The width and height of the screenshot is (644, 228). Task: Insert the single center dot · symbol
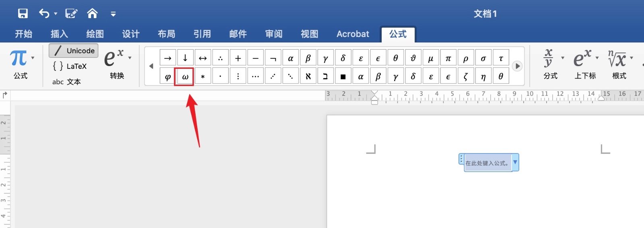(220, 76)
